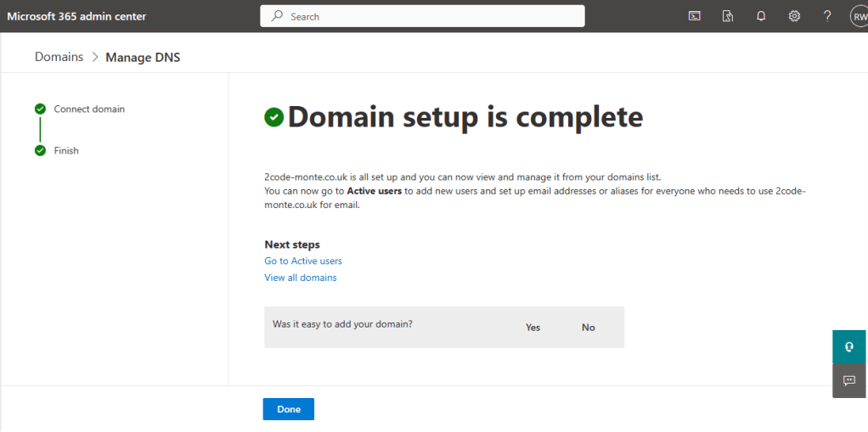Open the headset support button
868x432 pixels.
pos(849,347)
